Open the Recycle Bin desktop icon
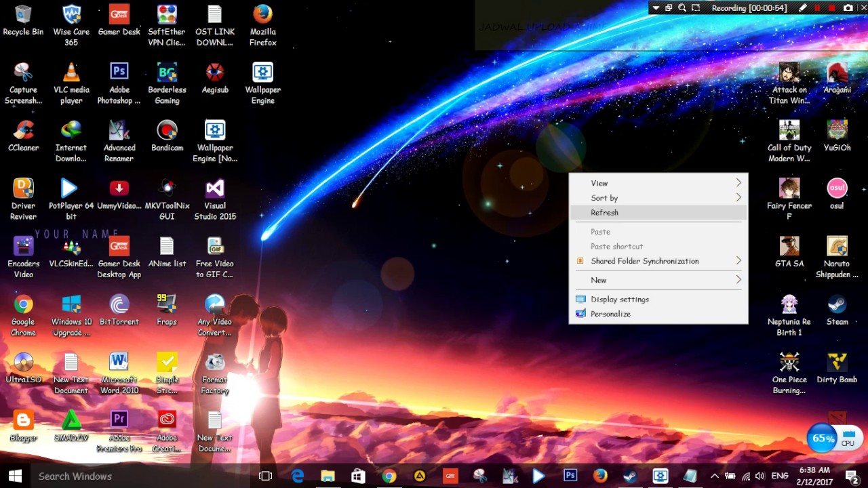Screen dimensions: 868x488 [x=23, y=20]
